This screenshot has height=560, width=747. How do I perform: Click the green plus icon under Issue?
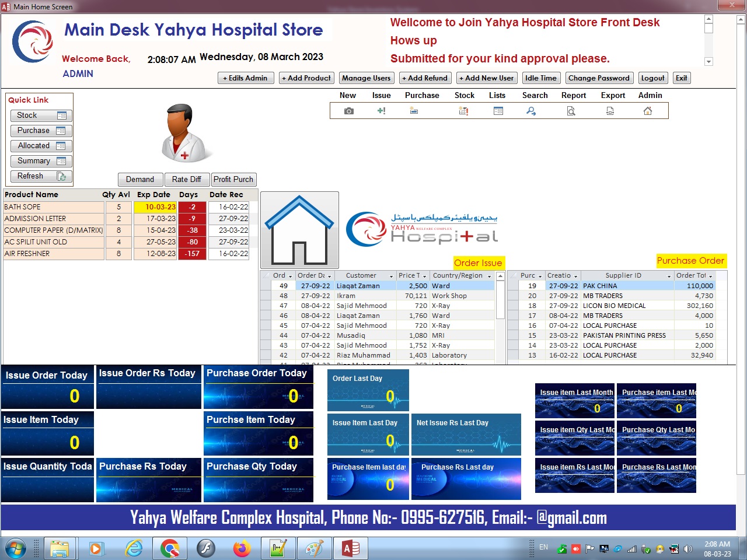tap(381, 111)
